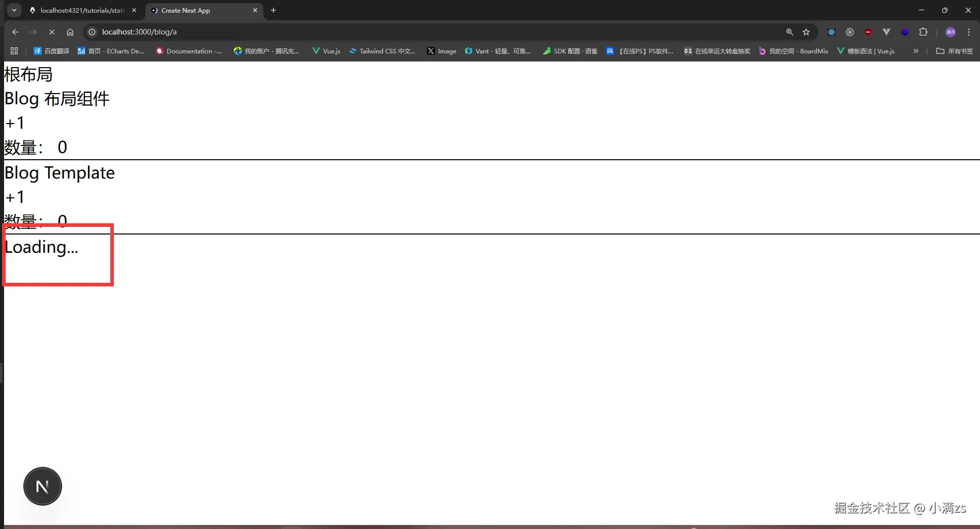Minimize the browser window
The width and height of the screenshot is (980, 529).
[922, 10]
